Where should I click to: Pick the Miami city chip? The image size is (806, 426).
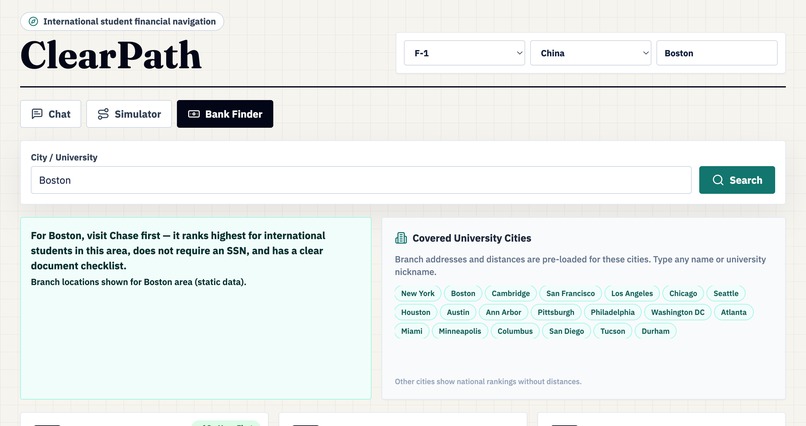click(412, 331)
